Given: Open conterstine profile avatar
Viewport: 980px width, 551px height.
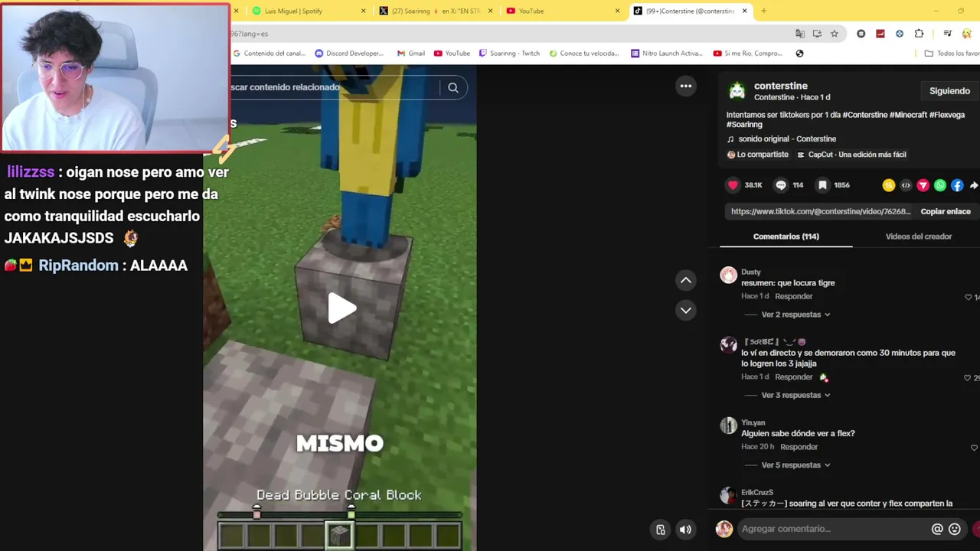Looking at the screenshot, I should click(x=737, y=91).
